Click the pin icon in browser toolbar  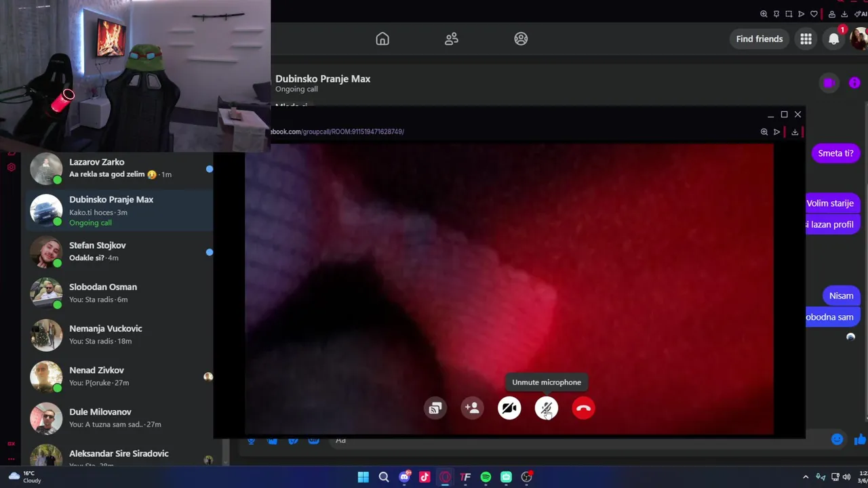pyautogui.click(x=776, y=14)
